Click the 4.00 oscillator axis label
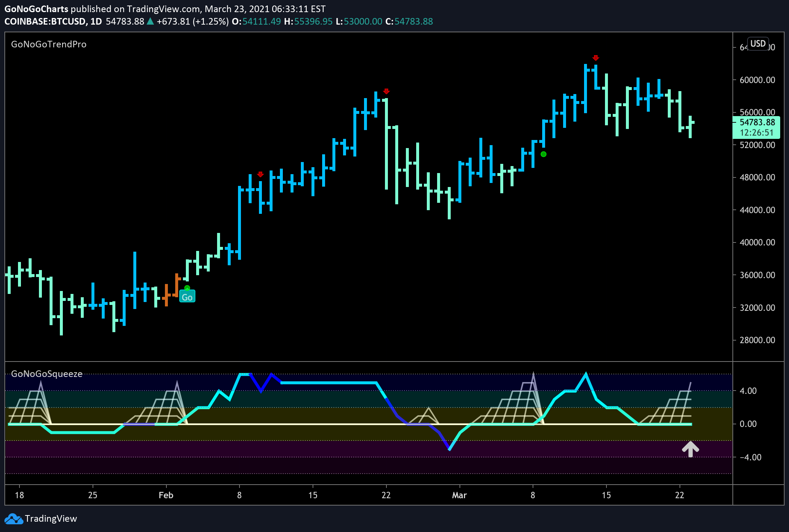This screenshot has width=789, height=532. (x=748, y=391)
